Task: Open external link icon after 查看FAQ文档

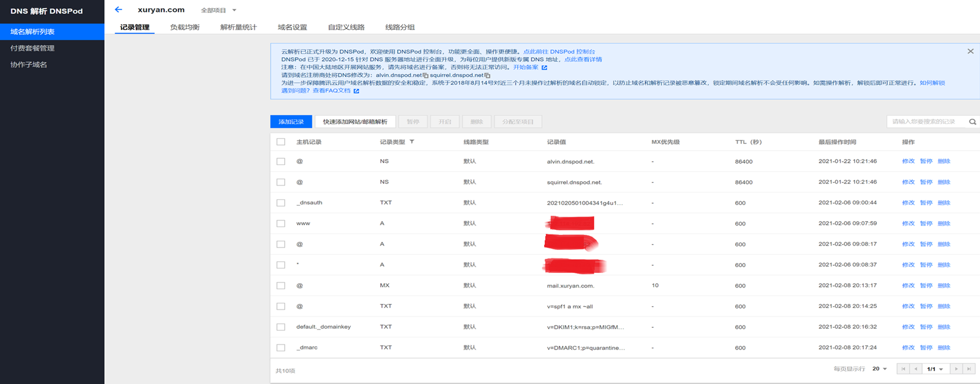Action: pos(356,91)
